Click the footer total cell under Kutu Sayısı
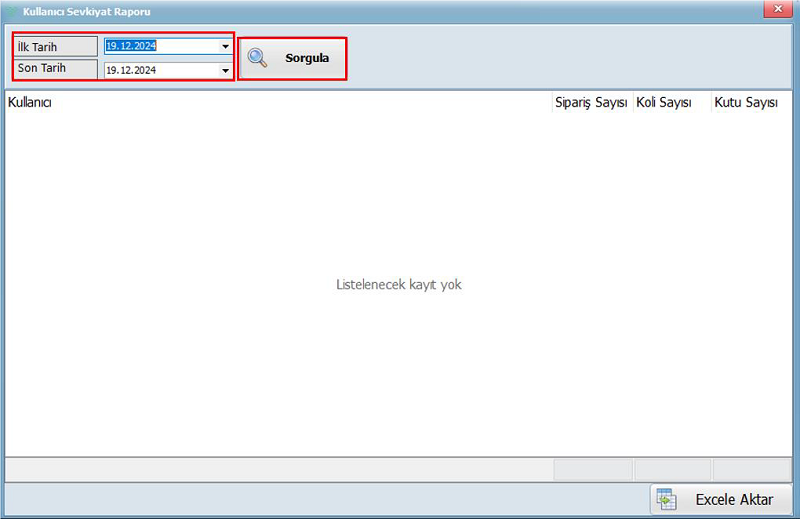800x519 pixels. pos(751,469)
